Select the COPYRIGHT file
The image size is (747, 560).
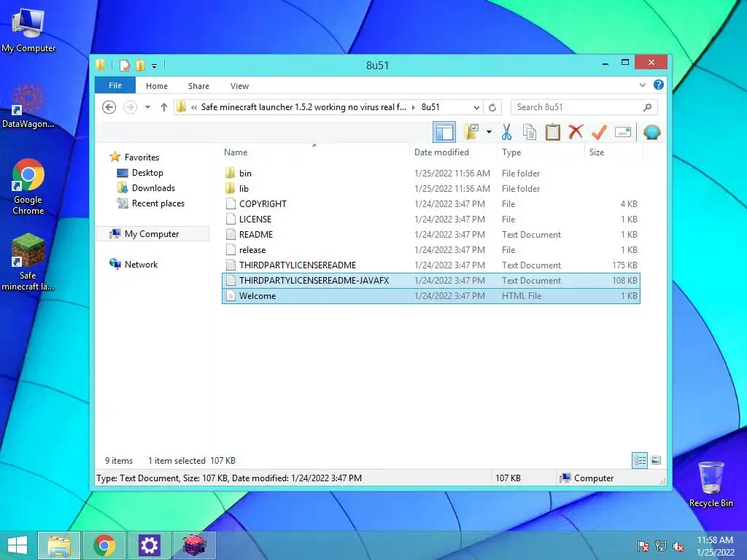click(x=431, y=204)
